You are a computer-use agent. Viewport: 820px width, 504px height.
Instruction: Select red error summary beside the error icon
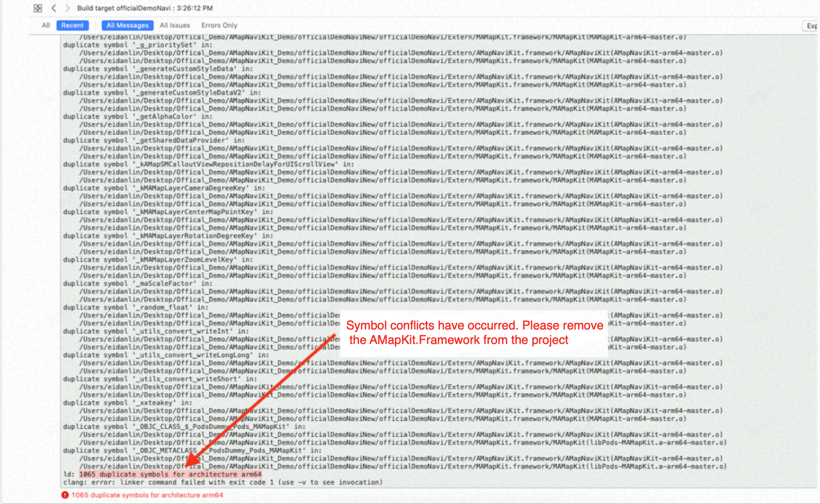click(x=147, y=495)
